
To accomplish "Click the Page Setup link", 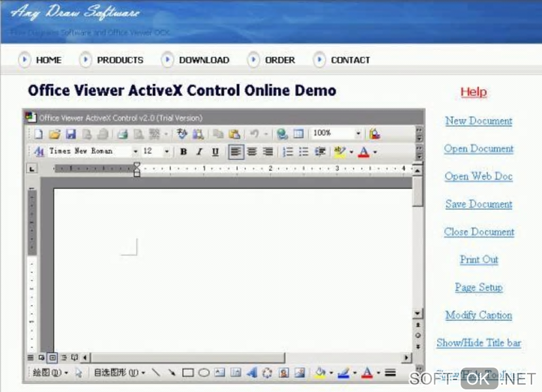I will pyautogui.click(x=479, y=287).
